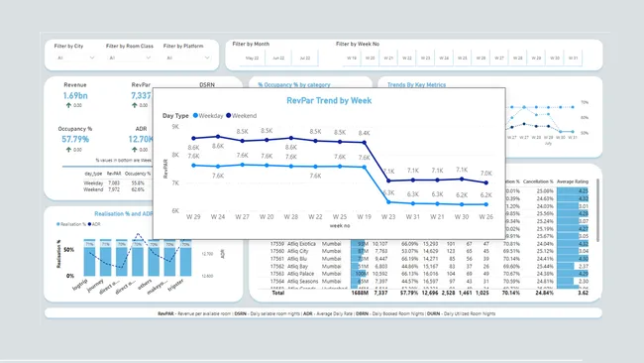Select week W 27 slicer tile

(x=499, y=58)
